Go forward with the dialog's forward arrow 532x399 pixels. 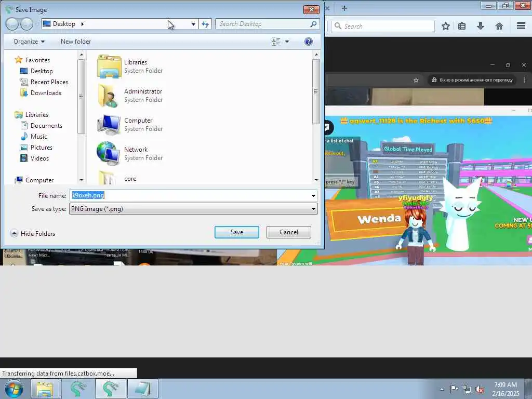pyautogui.click(x=27, y=24)
